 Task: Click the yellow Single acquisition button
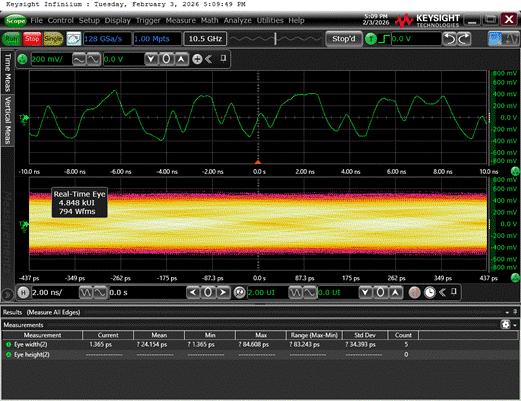tap(53, 39)
